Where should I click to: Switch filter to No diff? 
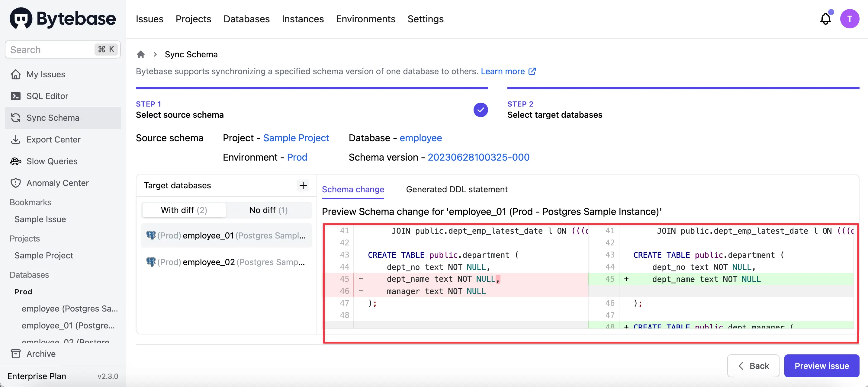click(268, 210)
